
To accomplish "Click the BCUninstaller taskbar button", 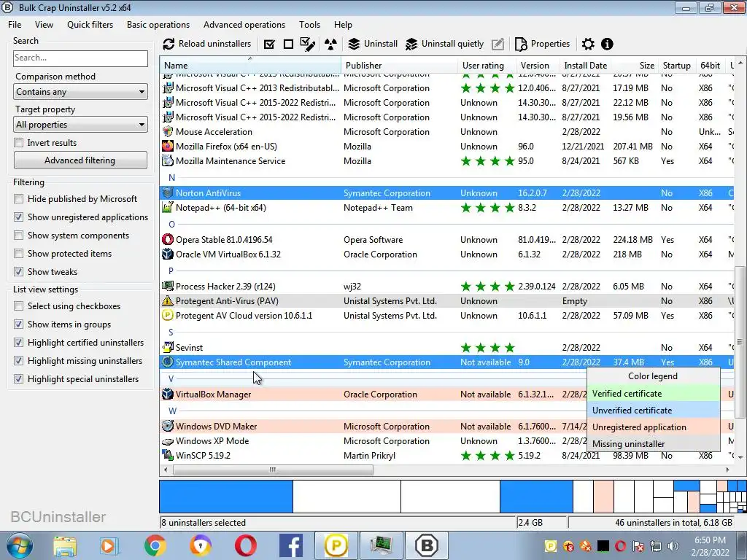I will (426, 545).
